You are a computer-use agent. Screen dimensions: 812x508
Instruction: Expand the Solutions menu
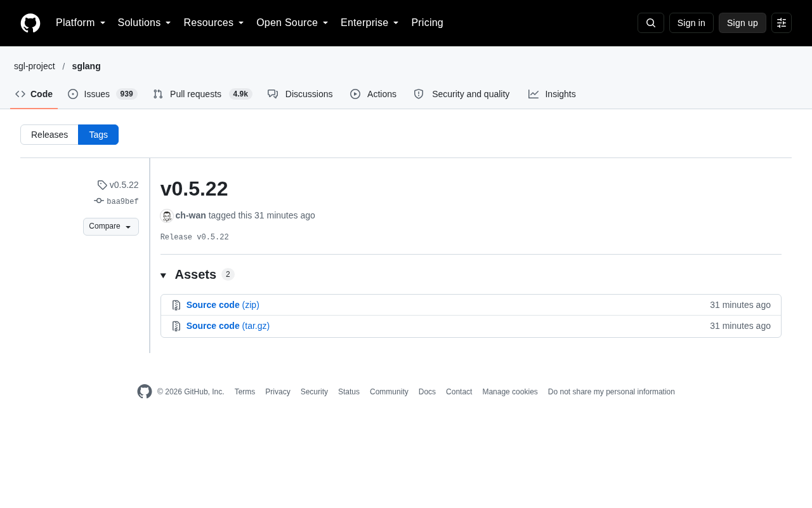pyautogui.click(x=145, y=23)
